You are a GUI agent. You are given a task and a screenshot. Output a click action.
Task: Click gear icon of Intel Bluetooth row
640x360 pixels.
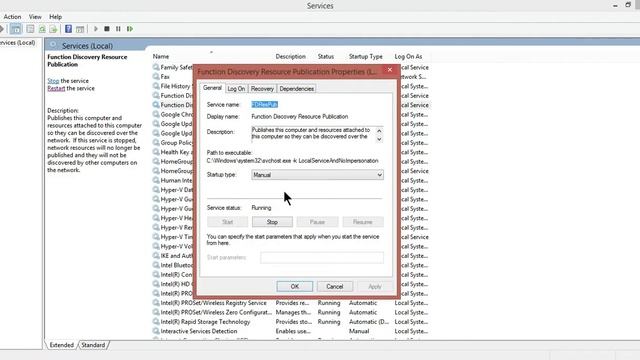pos(156,265)
